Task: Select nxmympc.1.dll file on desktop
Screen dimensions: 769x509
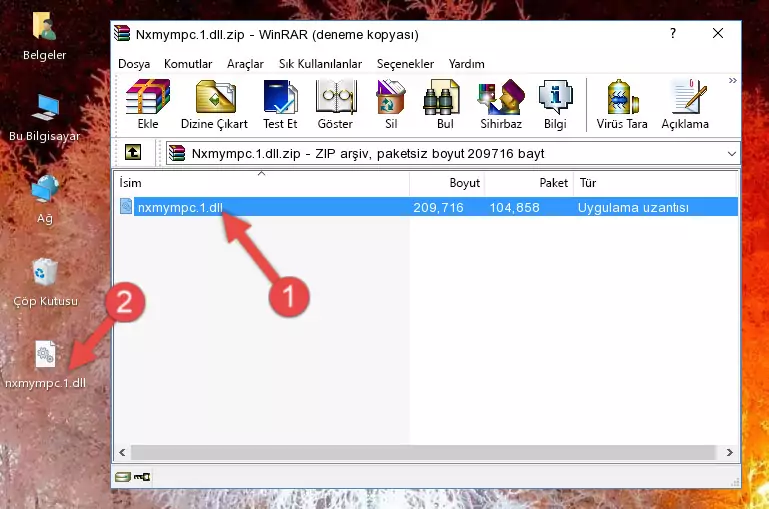Action: pyautogui.click(x=45, y=365)
